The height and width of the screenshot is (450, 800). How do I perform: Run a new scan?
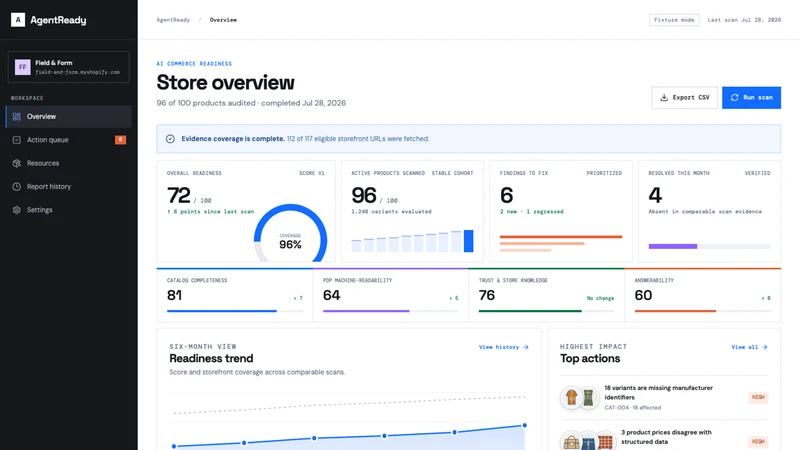click(751, 97)
